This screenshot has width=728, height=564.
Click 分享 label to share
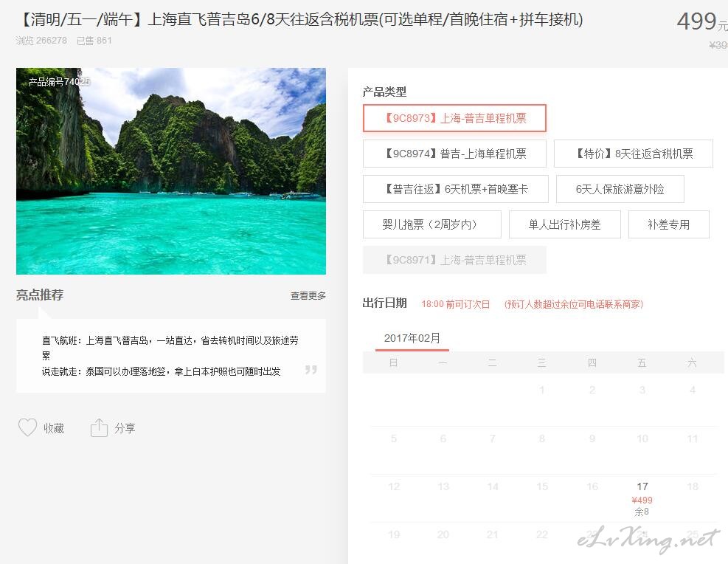[125, 428]
